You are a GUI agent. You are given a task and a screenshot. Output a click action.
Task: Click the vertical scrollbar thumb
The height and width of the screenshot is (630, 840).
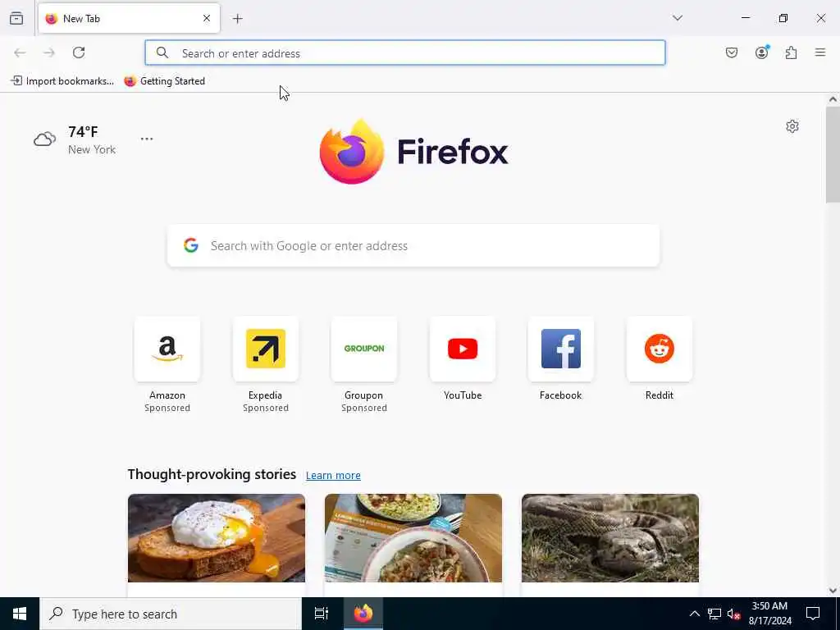(x=833, y=154)
